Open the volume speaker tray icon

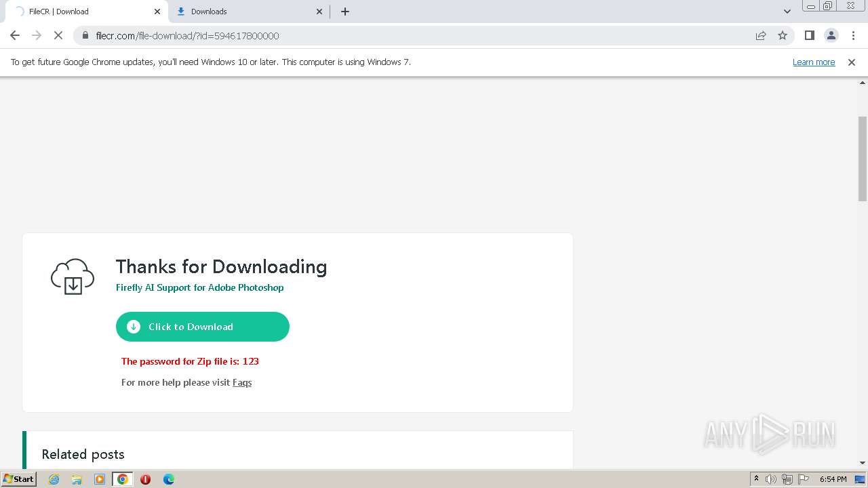[x=771, y=479]
